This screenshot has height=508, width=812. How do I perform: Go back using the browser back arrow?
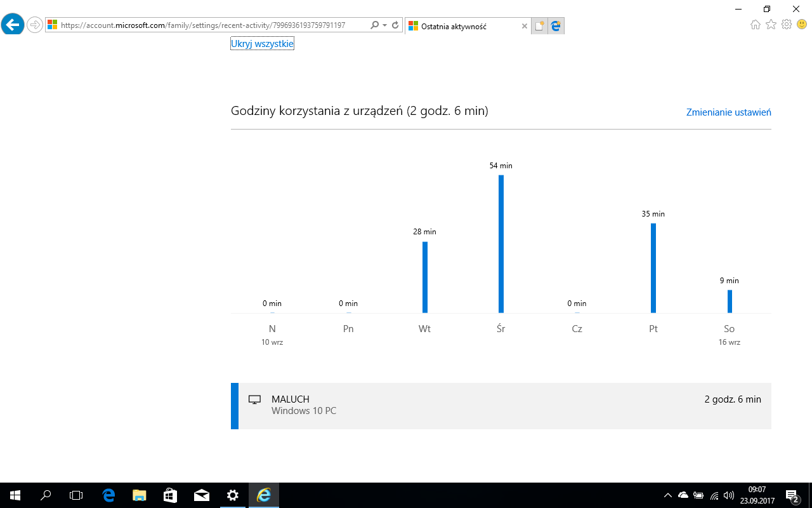click(x=13, y=25)
